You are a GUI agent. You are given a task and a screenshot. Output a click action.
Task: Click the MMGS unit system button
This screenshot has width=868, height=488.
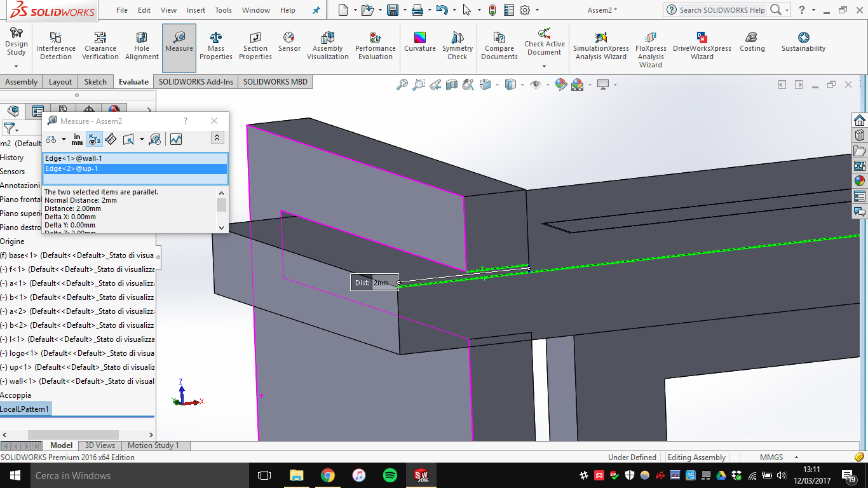point(771,457)
